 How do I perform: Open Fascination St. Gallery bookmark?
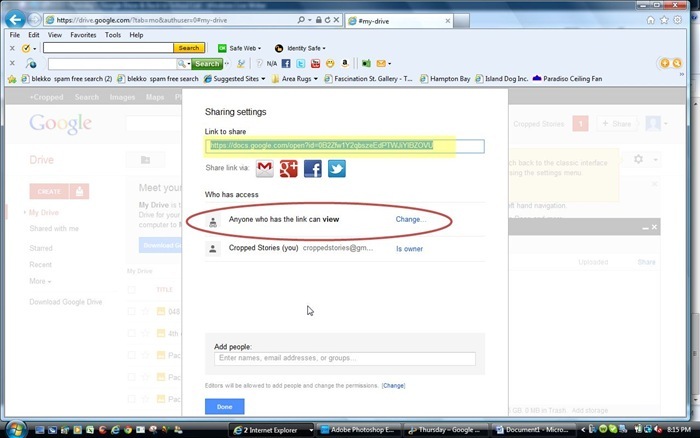pyautogui.click(x=369, y=79)
